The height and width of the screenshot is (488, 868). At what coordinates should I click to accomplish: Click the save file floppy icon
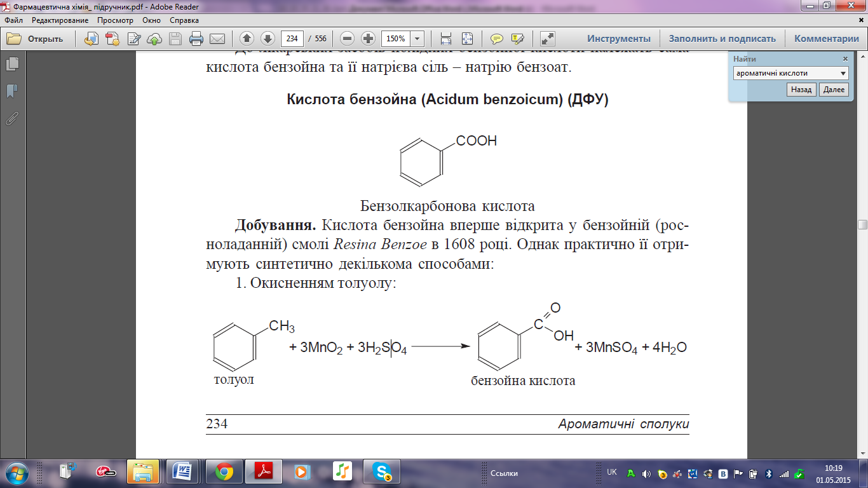point(175,39)
